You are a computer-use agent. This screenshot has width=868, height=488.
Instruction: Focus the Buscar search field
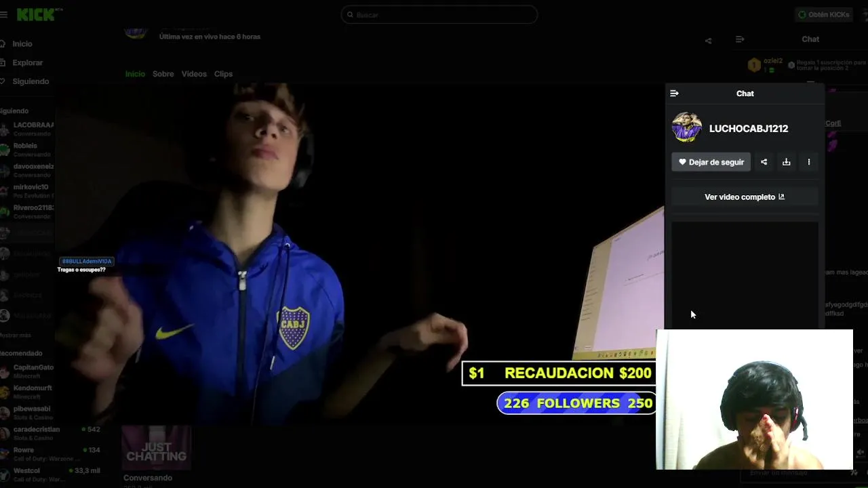[x=439, y=14]
